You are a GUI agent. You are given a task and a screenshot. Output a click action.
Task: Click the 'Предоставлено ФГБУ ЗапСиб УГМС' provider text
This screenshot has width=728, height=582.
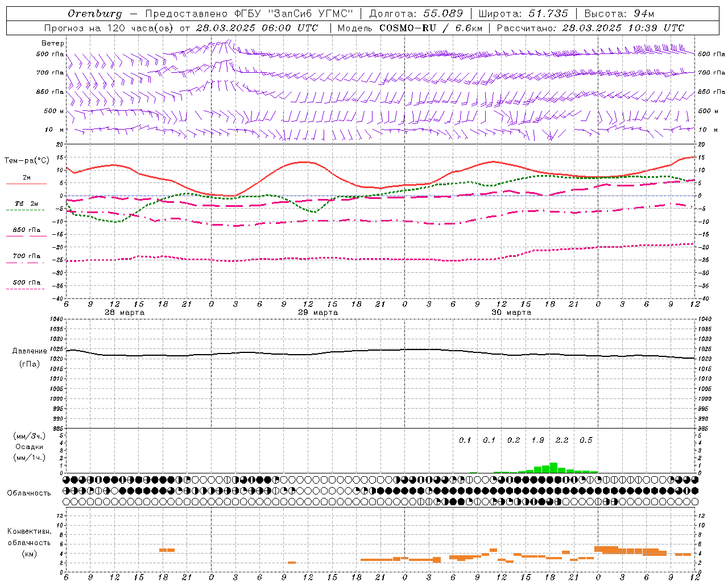[x=249, y=14]
